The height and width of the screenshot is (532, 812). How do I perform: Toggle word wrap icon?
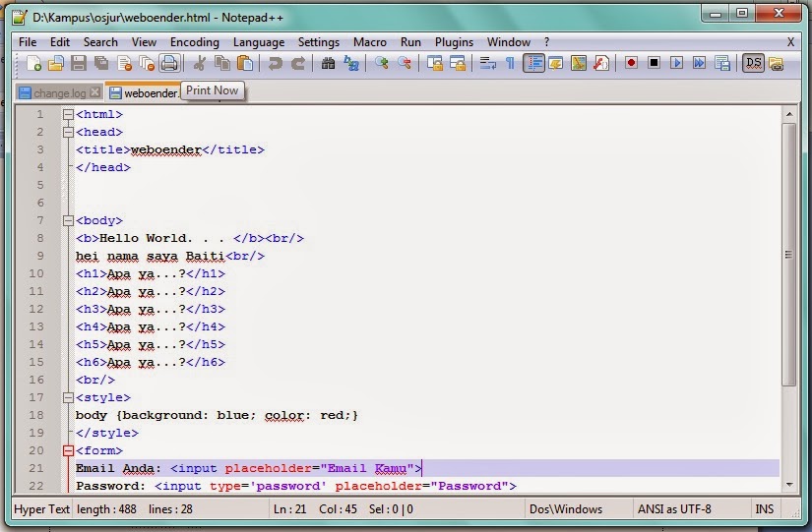click(487, 64)
